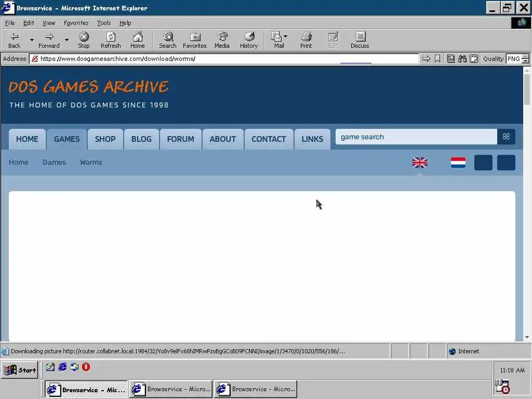The image size is (532, 399).
Task: Open the Media toolbar button
Action: click(222, 40)
